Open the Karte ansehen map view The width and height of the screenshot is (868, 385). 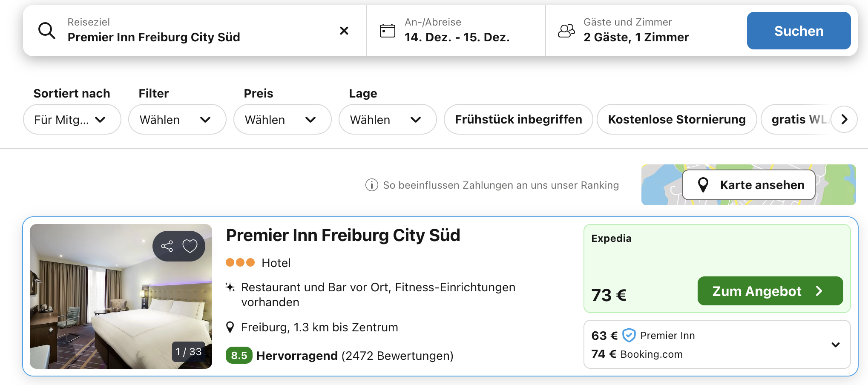point(748,185)
